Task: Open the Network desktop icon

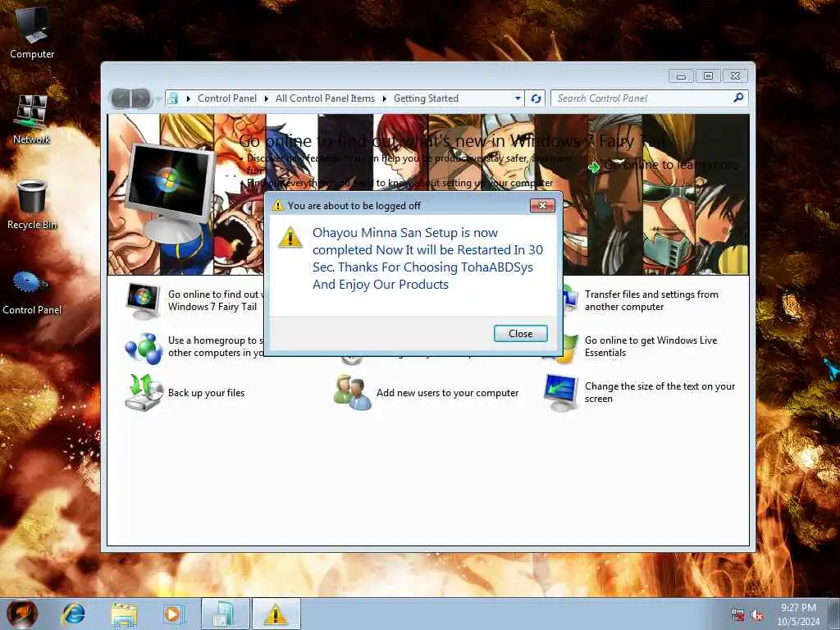Action: (32, 119)
